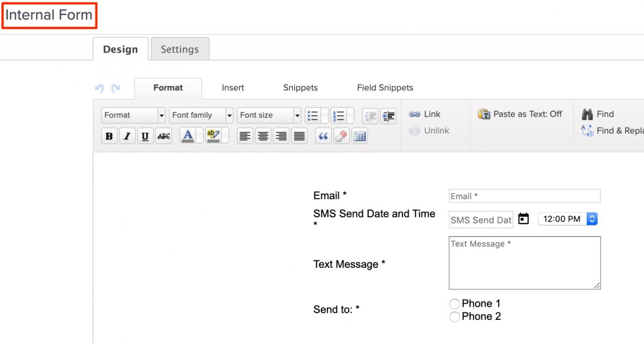Viewport: 644px width, 344px height.
Task: Toggle bold formatting
Action: (109, 136)
